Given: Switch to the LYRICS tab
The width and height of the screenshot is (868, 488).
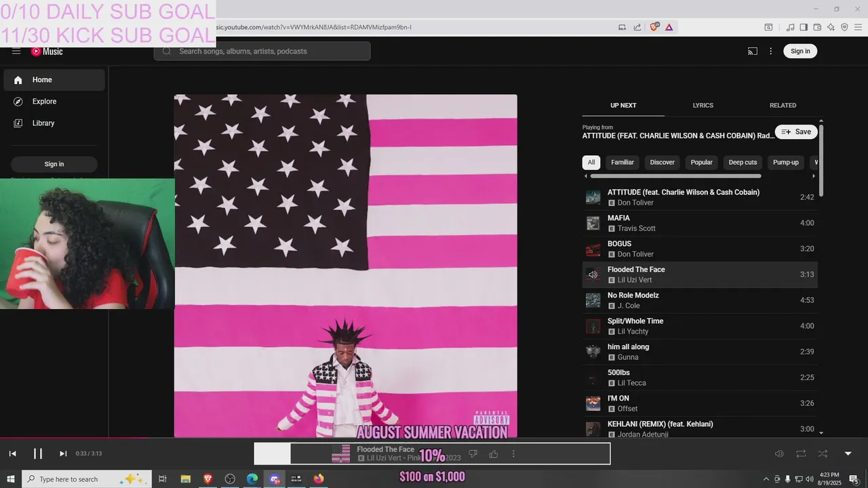Looking at the screenshot, I should pyautogui.click(x=703, y=106).
